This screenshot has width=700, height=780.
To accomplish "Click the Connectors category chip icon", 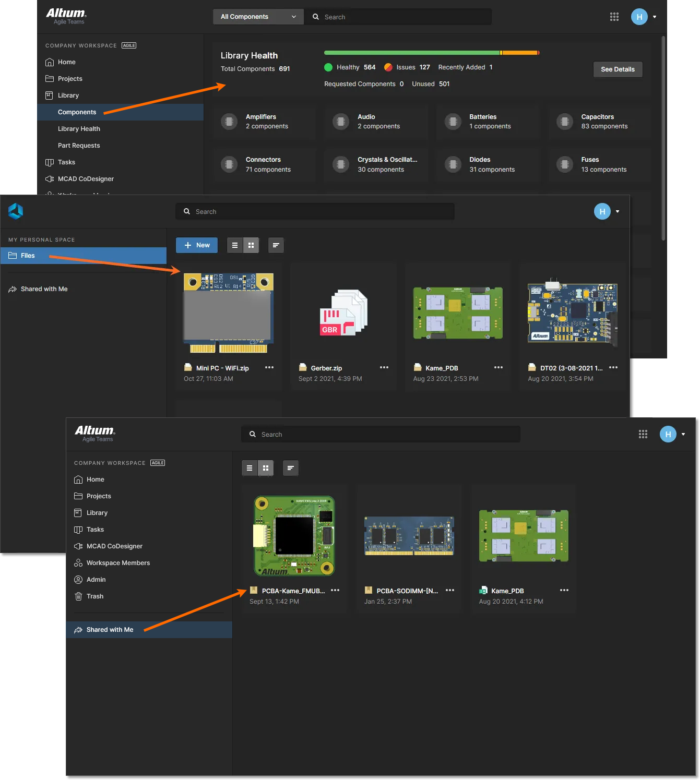I will point(229,164).
